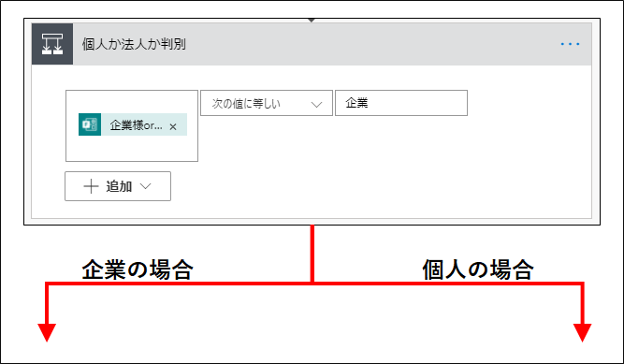
Task: Click the 個人か法人か判別 card title
Action: (x=134, y=44)
